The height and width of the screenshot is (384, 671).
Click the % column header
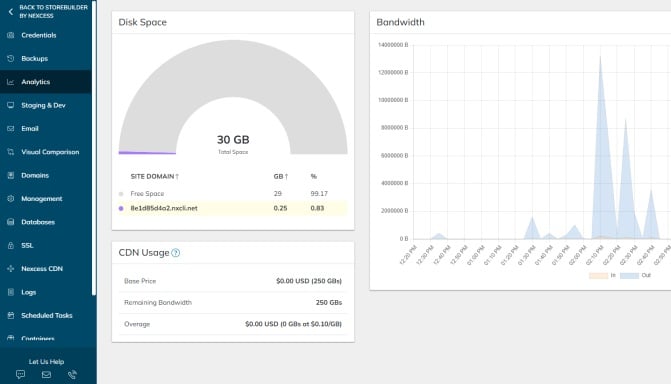click(x=314, y=176)
